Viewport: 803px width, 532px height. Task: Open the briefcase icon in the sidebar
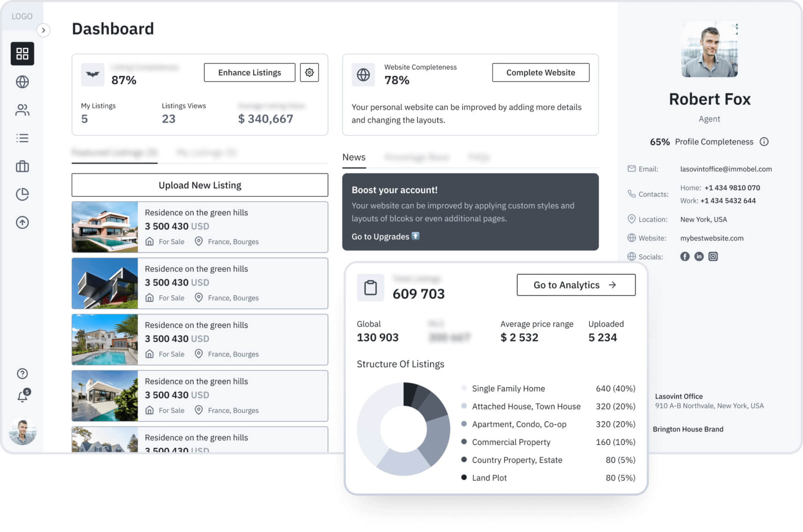pyautogui.click(x=22, y=166)
